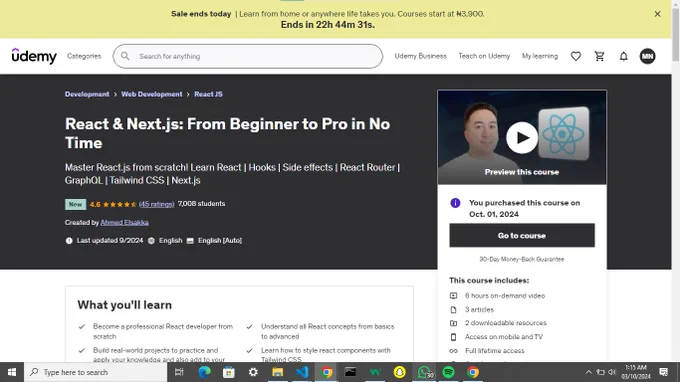
Task: Click the '7,008 students' text
Action: [201, 204]
